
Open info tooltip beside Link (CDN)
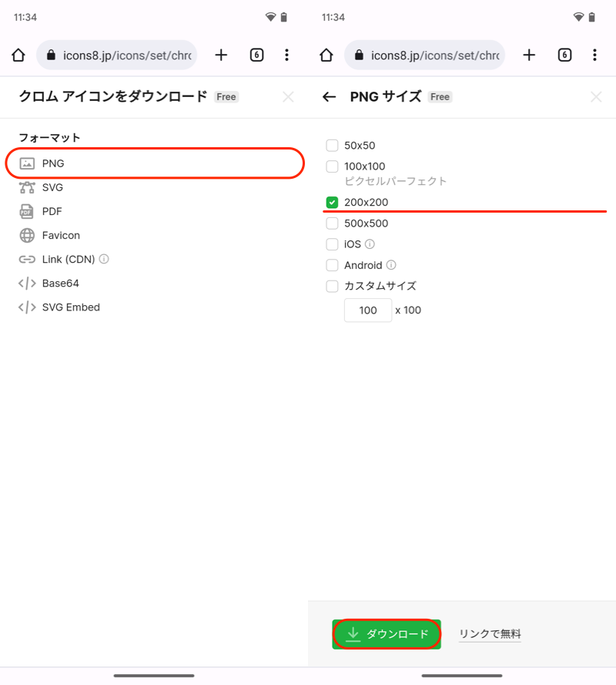pyautogui.click(x=104, y=259)
